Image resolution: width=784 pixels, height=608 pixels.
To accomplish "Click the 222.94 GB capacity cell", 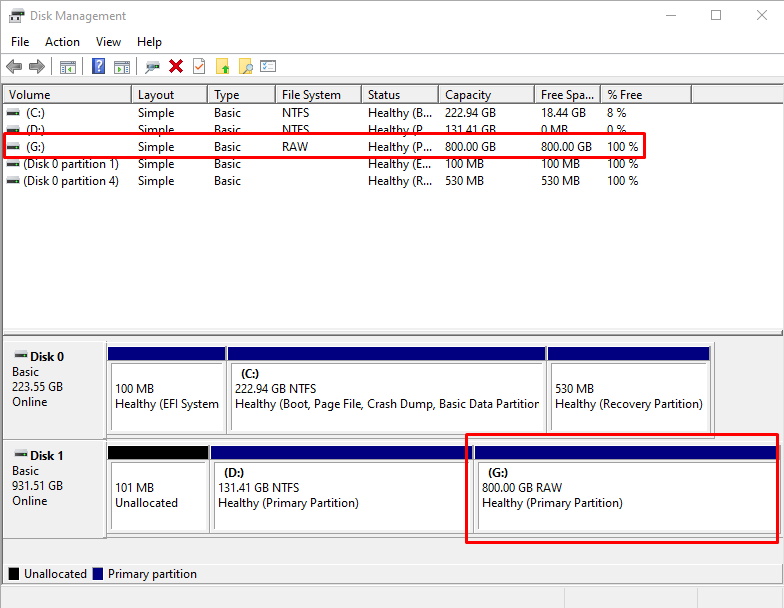I will click(x=470, y=113).
